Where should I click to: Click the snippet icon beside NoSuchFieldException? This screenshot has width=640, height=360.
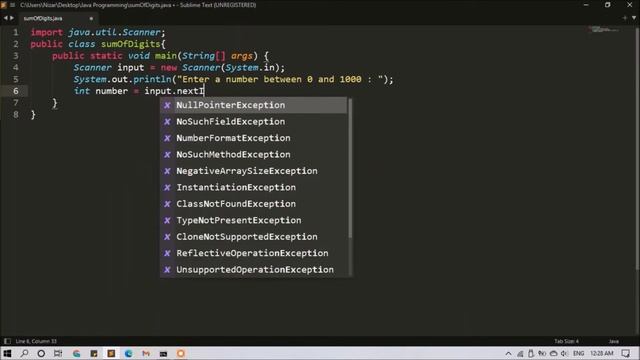[167, 122]
